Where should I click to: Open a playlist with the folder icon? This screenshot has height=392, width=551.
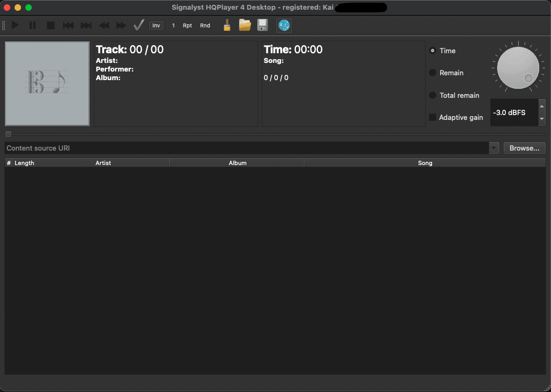tap(245, 25)
